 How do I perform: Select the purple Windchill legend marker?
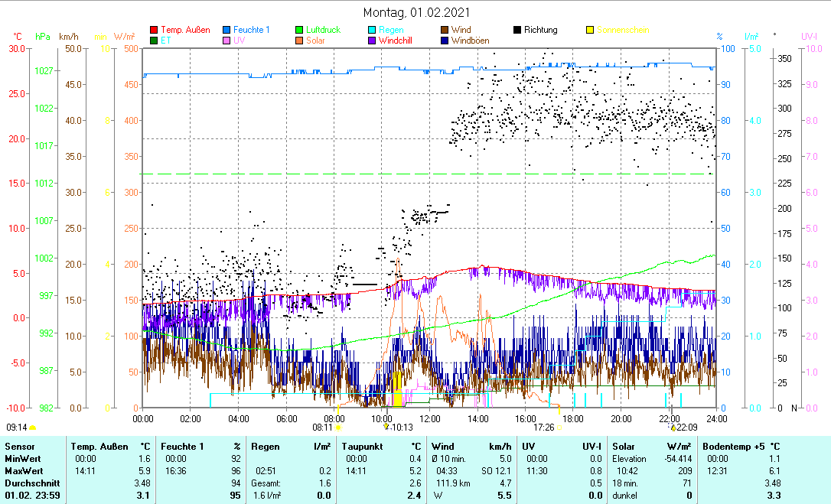coord(372,41)
